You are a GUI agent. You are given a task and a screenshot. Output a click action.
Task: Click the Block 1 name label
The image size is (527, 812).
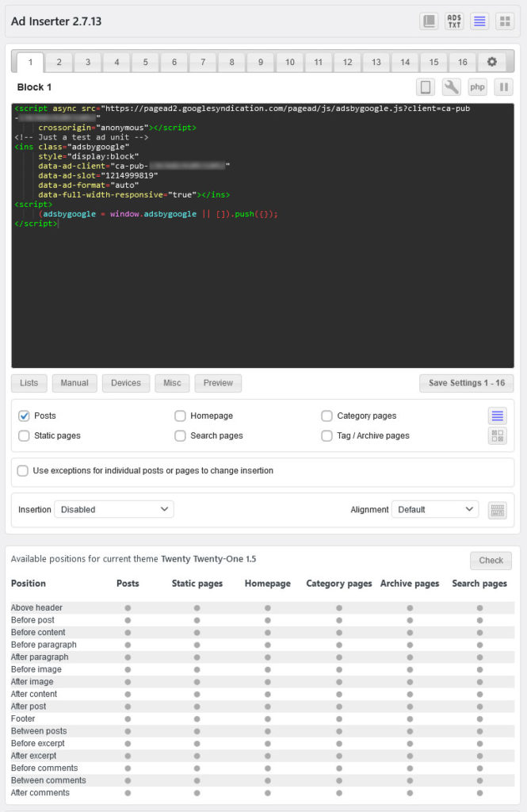34,87
